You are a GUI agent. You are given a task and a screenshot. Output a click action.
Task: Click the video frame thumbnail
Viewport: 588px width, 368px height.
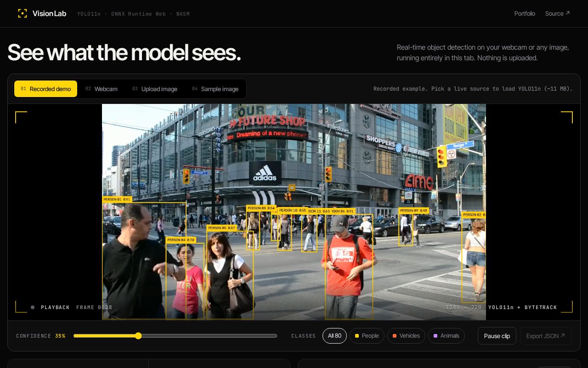click(294, 212)
